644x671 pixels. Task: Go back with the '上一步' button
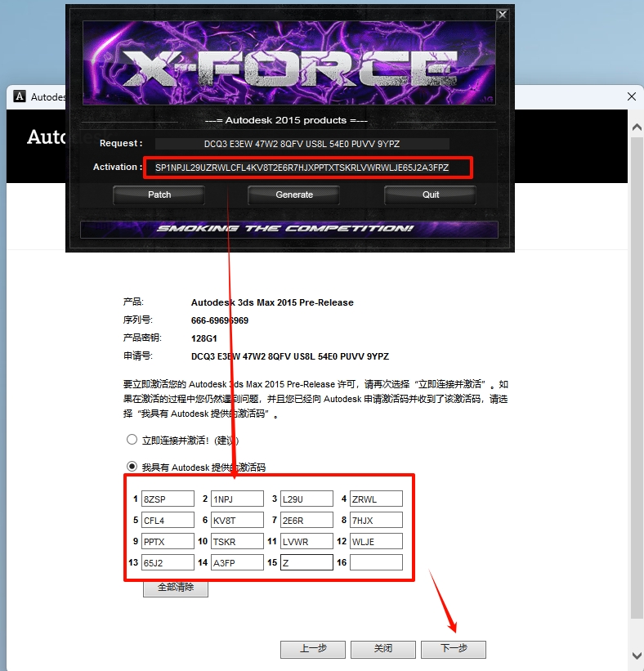pos(313,649)
